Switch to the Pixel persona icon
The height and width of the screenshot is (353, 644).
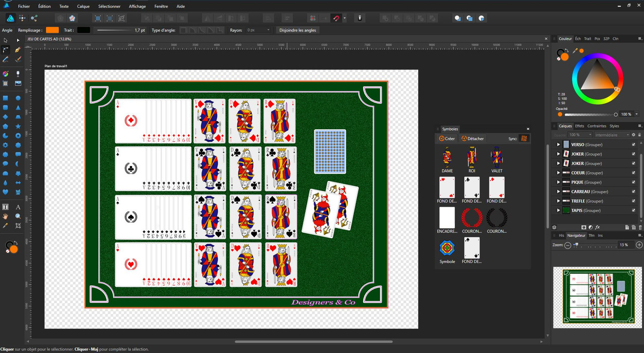point(22,18)
